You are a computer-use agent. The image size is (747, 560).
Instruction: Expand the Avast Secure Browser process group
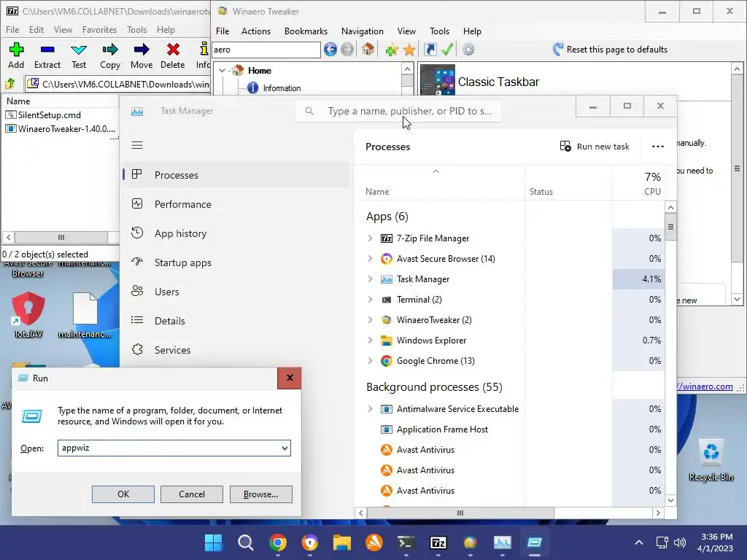click(370, 259)
